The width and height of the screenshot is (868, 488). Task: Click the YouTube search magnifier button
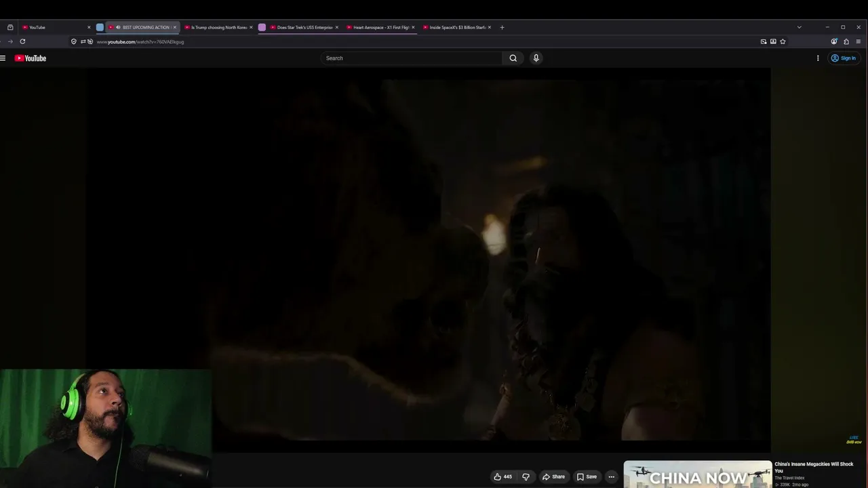pos(513,58)
